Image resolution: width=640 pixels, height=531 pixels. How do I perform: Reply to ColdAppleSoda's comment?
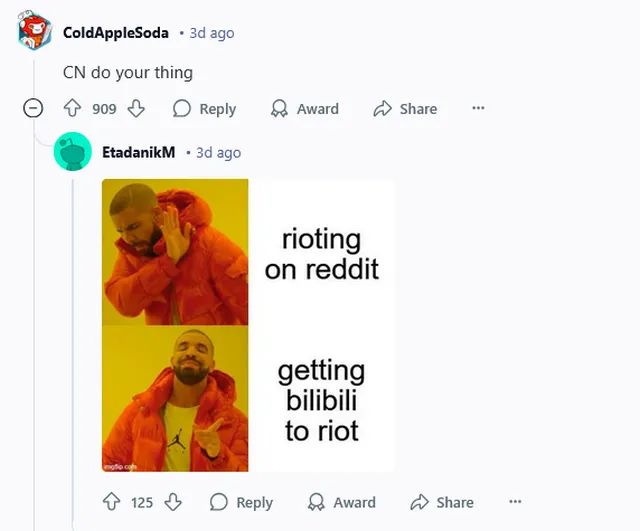204,109
